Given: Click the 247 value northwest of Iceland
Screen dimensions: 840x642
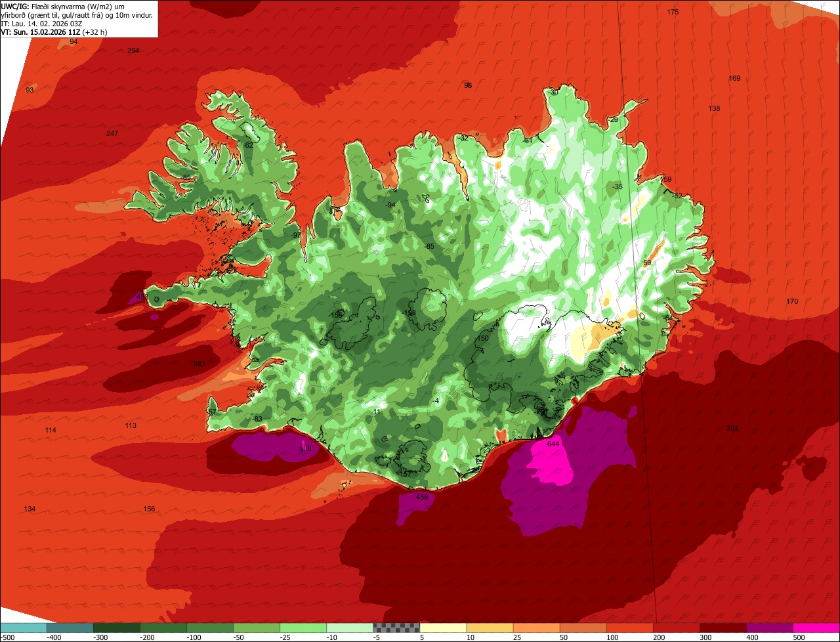Looking at the screenshot, I should click(112, 134).
